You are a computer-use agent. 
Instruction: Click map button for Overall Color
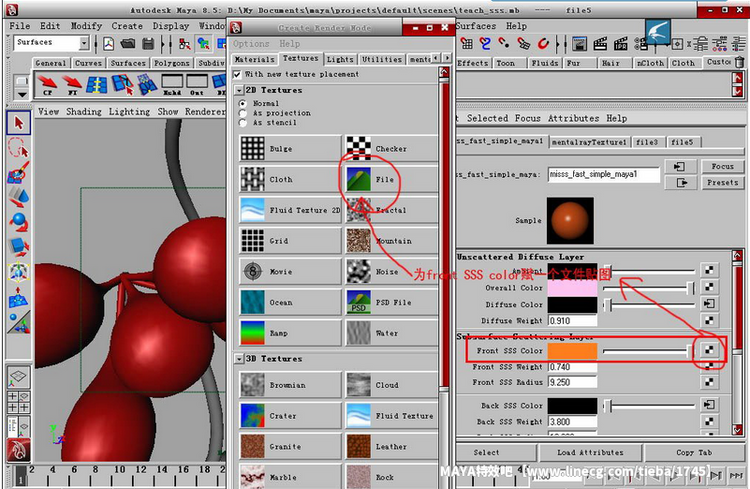709,287
